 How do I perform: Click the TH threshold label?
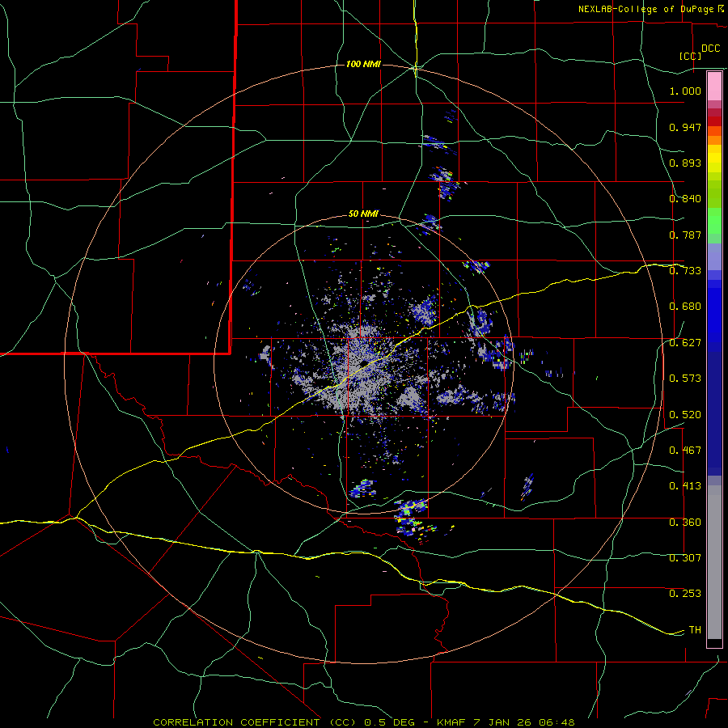[x=695, y=630]
